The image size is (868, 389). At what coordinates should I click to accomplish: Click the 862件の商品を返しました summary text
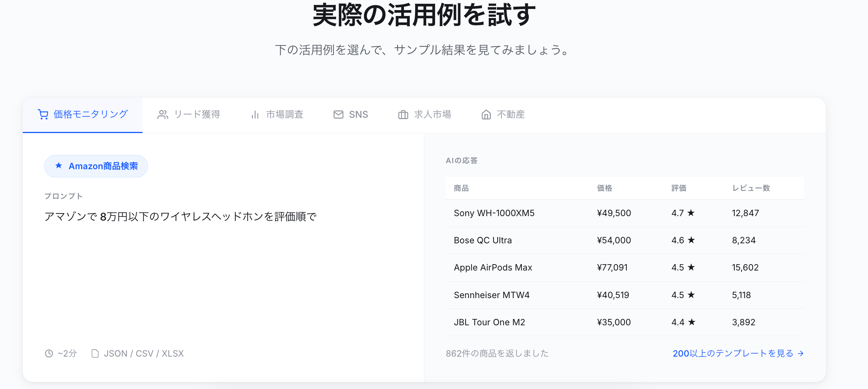click(x=497, y=353)
